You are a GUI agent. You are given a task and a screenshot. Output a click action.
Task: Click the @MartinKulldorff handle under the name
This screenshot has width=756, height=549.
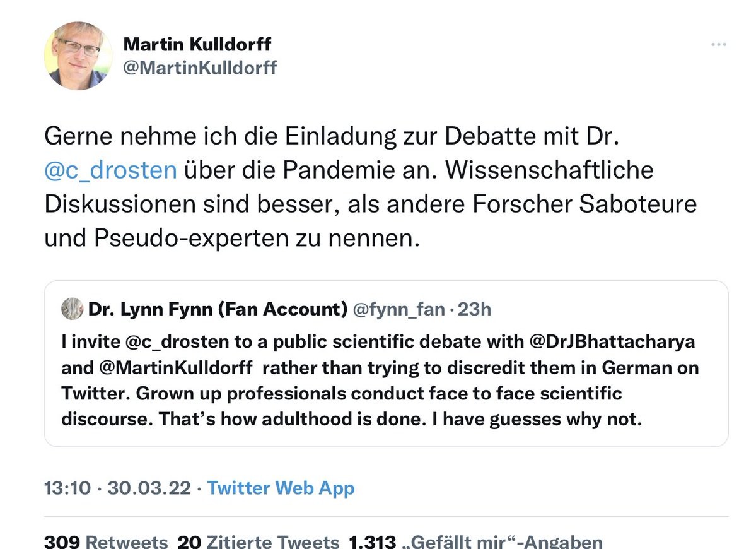pyautogui.click(x=200, y=67)
